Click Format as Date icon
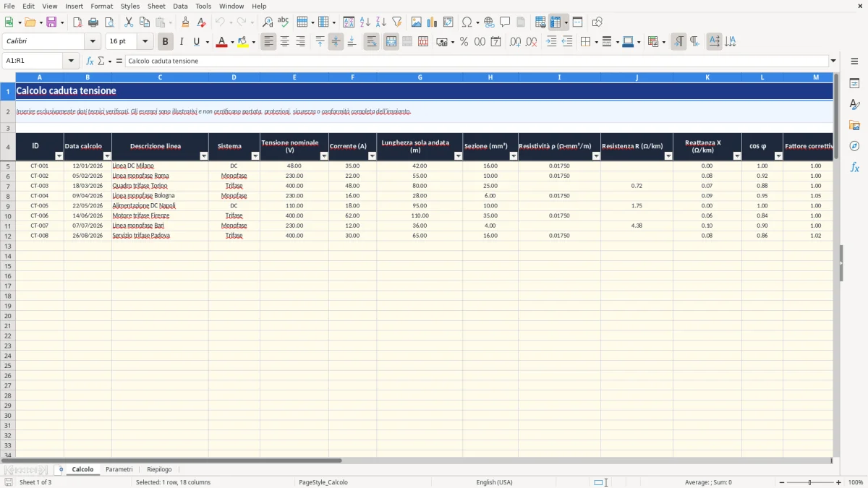868x488 pixels. pos(495,42)
